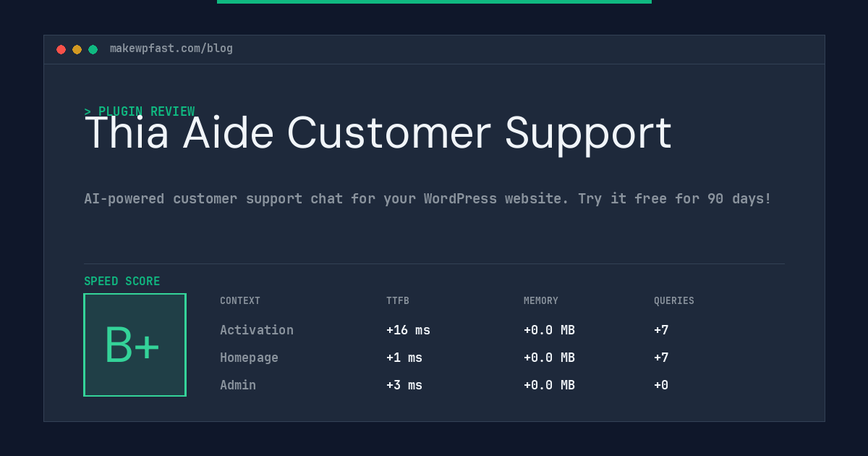This screenshot has height=456, width=868.
Task: Click the Homepage queries value +7
Action: (x=661, y=358)
